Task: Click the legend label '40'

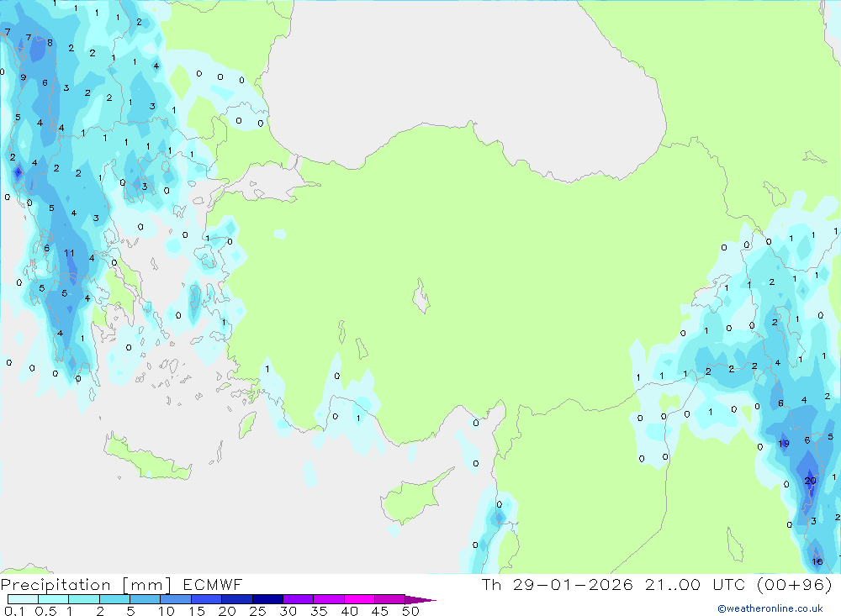Action: click(x=349, y=611)
